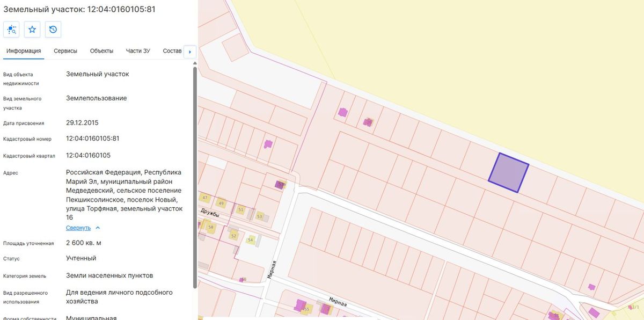
Task: Select the Части ЗУ tab
Action: pyautogui.click(x=138, y=51)
